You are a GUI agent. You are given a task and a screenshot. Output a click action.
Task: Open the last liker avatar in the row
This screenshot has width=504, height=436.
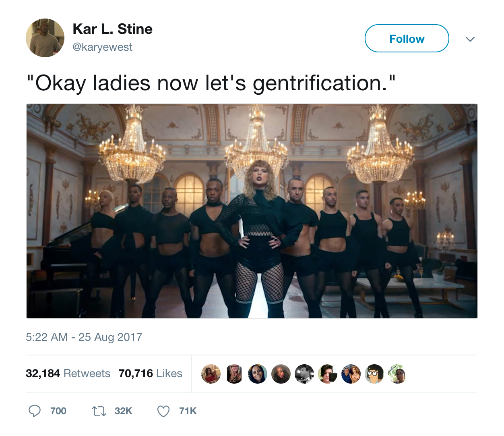397,374
